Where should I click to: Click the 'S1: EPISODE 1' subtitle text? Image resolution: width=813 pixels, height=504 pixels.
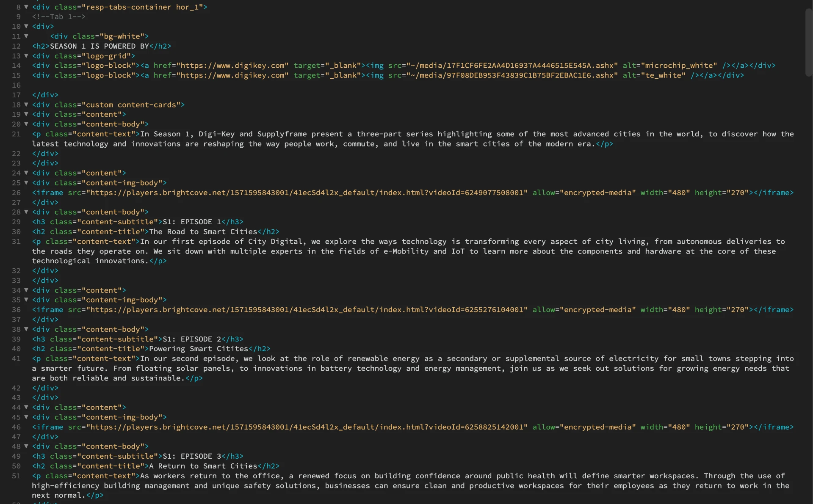192,222
